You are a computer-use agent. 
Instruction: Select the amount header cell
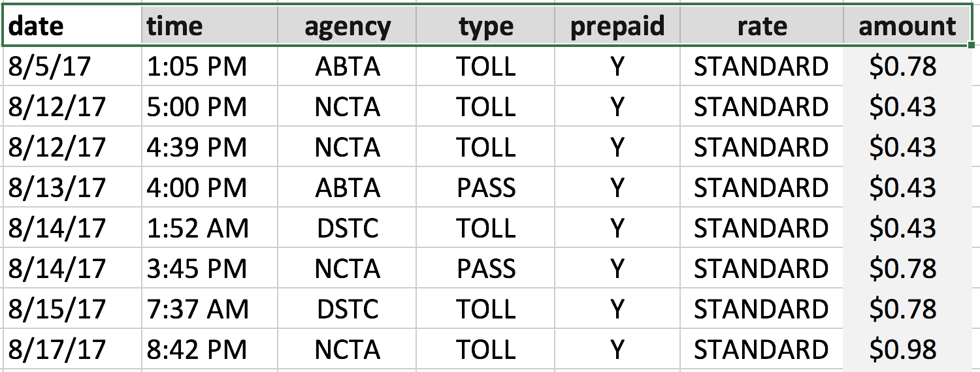click(907, 27)
